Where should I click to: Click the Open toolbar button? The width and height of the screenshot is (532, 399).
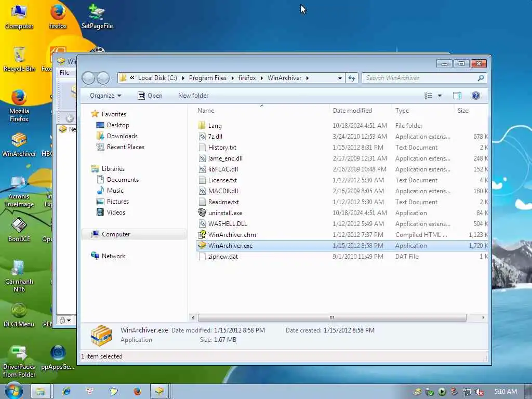point(150,96)
